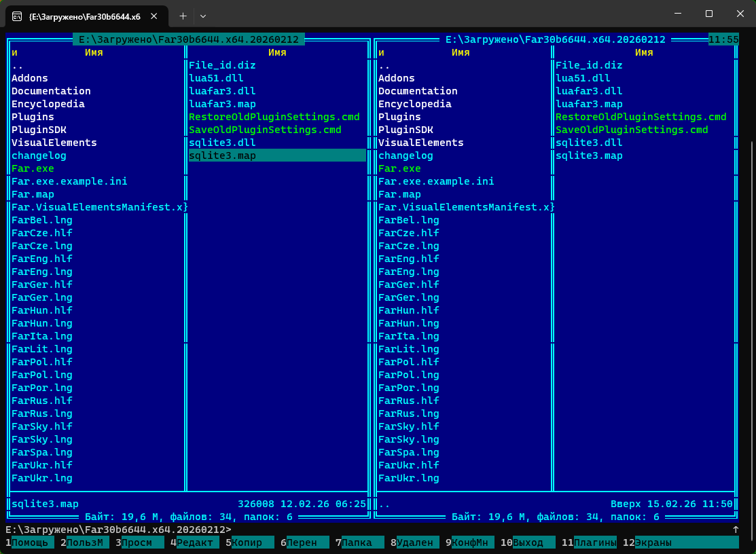Select the parent directory entry in right panel
756x554 pixels.
pyautogui.click(x=384, y=66)
